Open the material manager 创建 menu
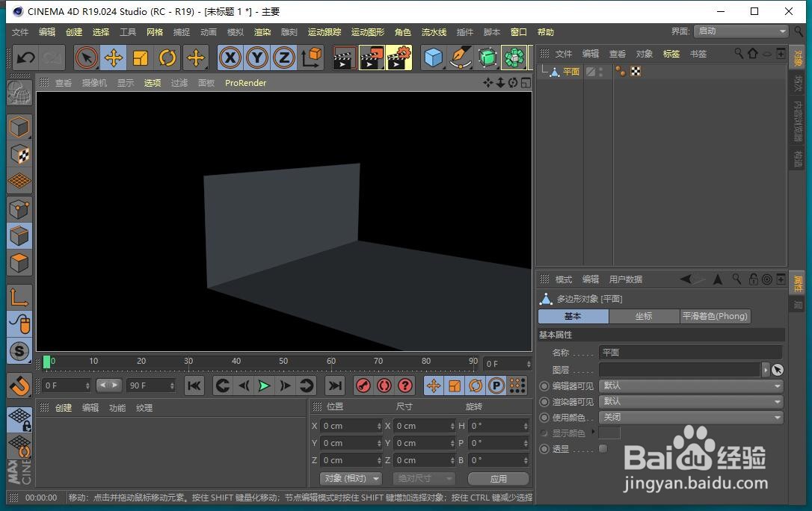This screenshot has width=812, height=511. (63, 408)
